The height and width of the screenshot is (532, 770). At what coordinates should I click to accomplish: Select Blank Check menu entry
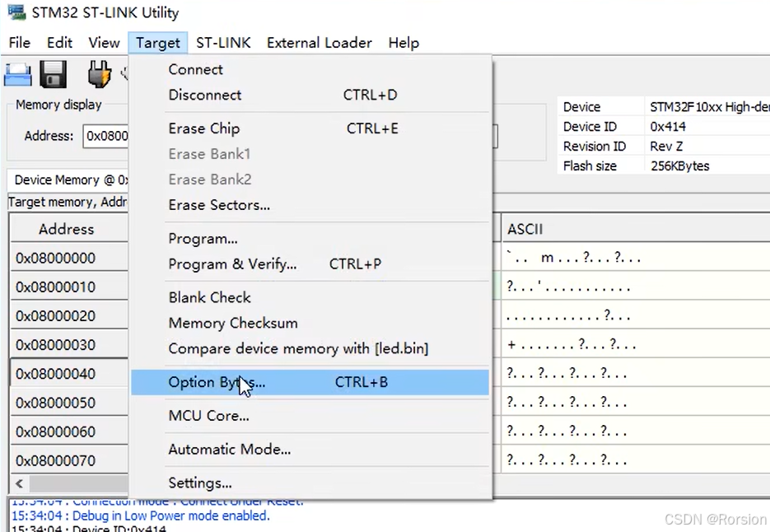(x=310, y=297)
